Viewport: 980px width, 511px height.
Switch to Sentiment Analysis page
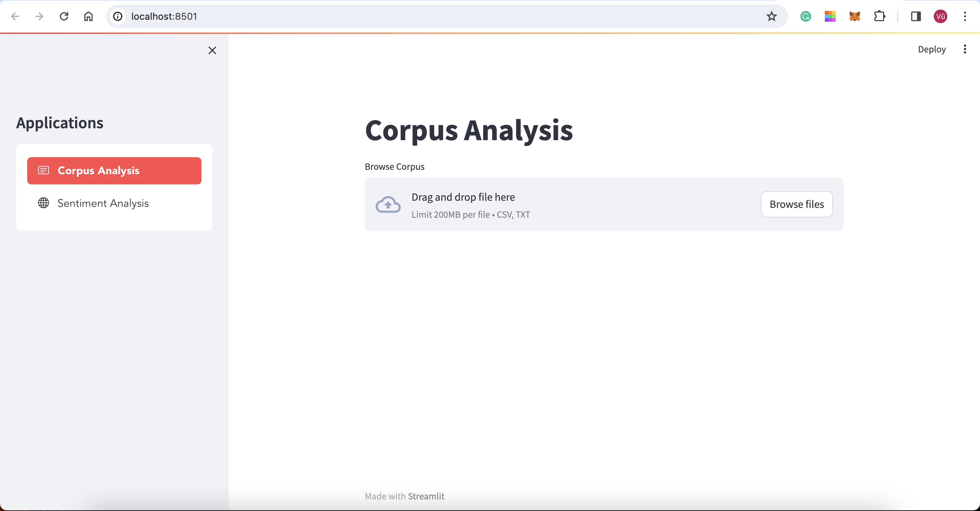pos(103,203)
